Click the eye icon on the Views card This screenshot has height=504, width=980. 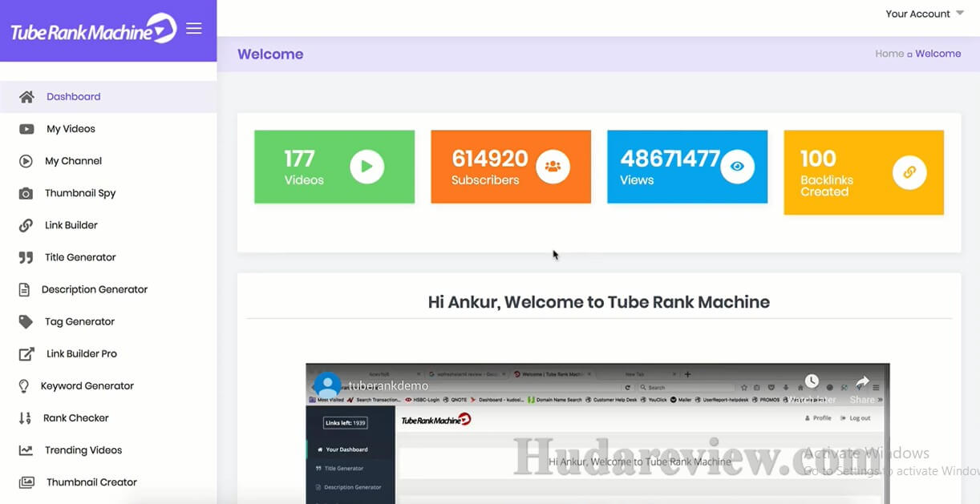(737, 167)
